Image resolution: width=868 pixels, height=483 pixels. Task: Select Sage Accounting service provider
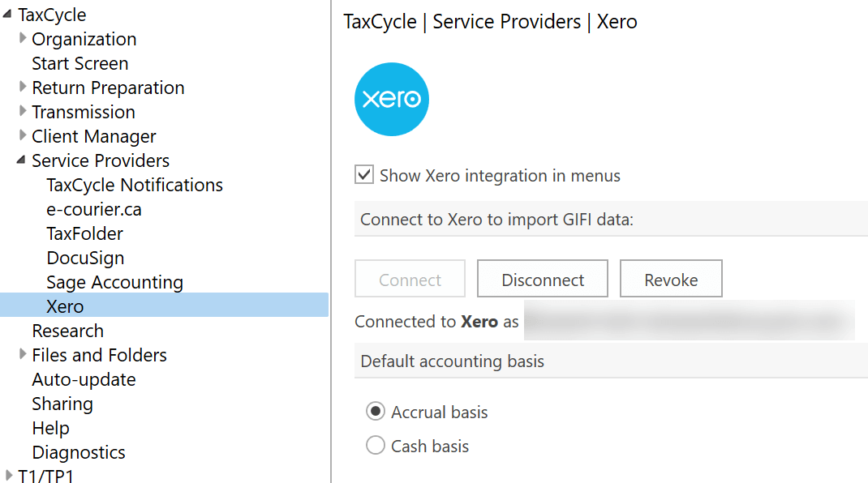pyautogui.click(x=114, y=283)
